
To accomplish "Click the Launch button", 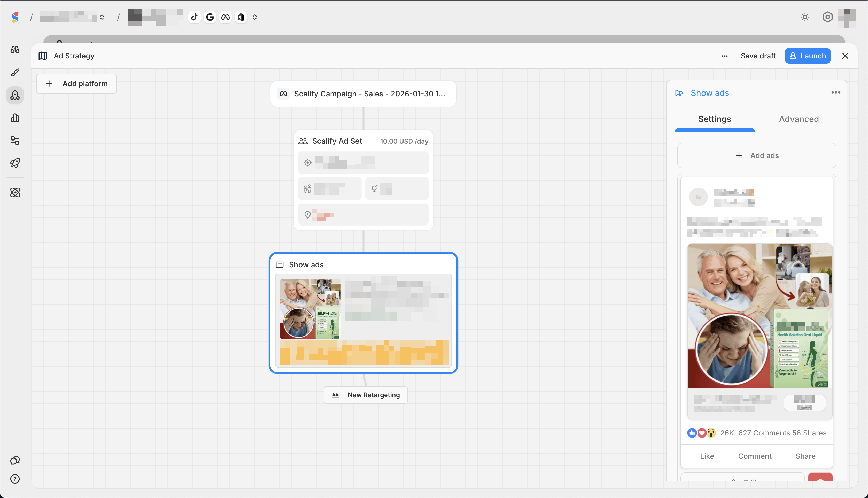I will [808, 56].
